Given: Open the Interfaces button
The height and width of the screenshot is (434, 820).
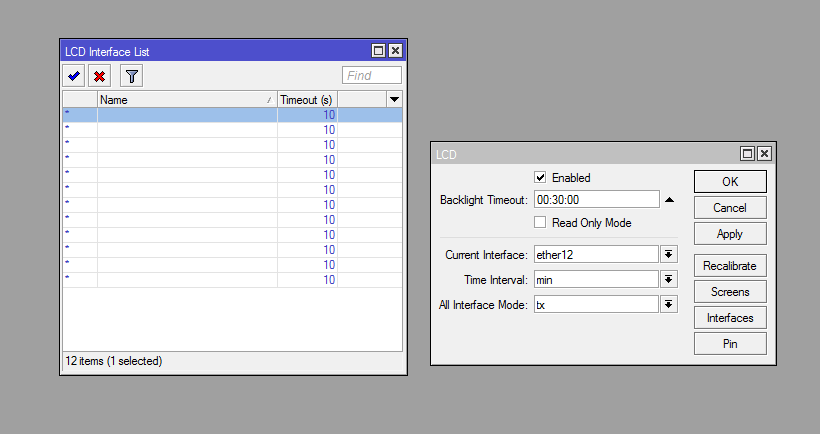Looking at the screenshot, I should [x=730, y=318].
